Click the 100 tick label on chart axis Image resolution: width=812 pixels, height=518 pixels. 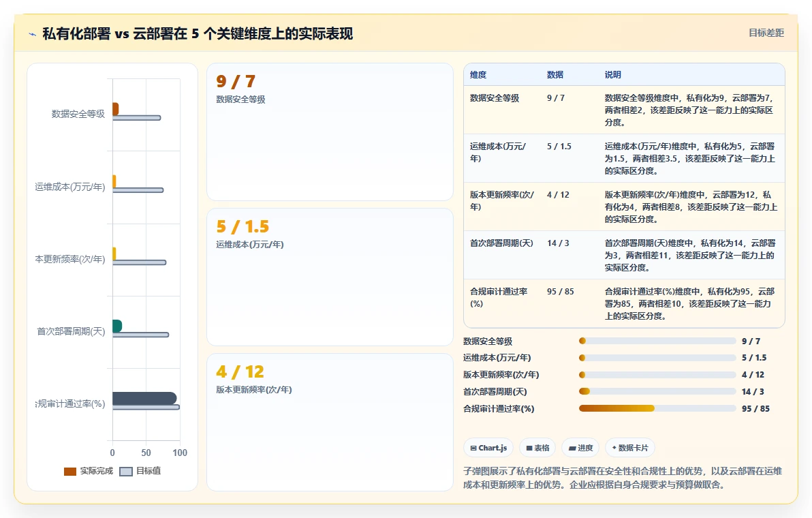pos(180,453)
